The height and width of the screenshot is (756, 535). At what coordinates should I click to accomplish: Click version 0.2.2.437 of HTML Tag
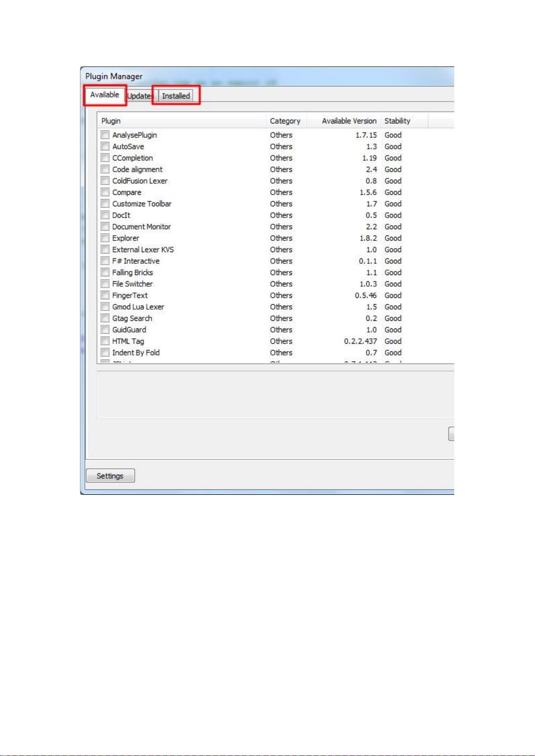point(360,341)
